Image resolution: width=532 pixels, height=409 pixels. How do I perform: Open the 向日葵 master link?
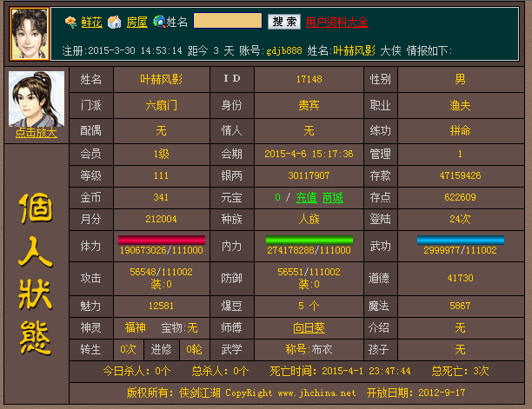point(309,327)
